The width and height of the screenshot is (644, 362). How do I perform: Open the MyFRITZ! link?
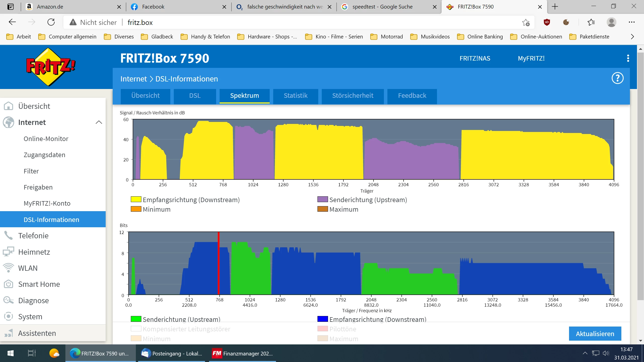pos(531,58)
